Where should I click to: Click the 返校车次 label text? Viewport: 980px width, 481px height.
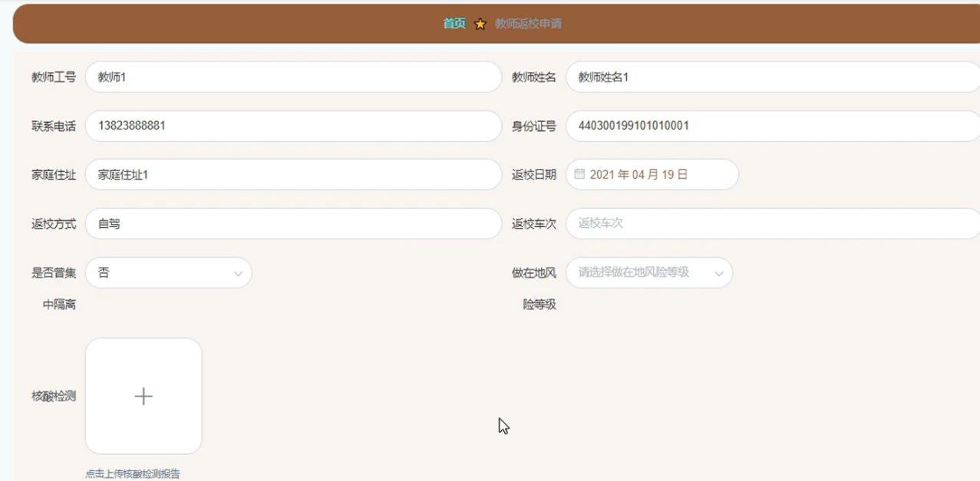[x=534, y=224]
